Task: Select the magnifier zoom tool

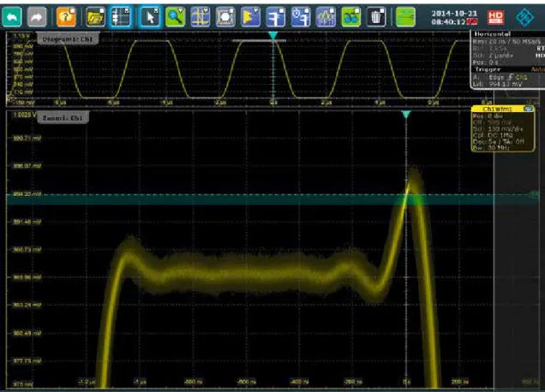Action: (175, 16)
